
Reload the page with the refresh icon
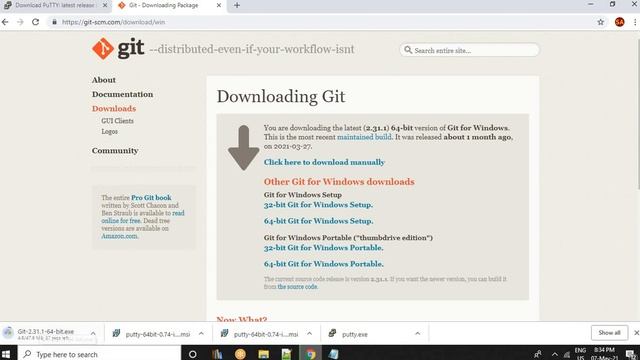point(36,22)
